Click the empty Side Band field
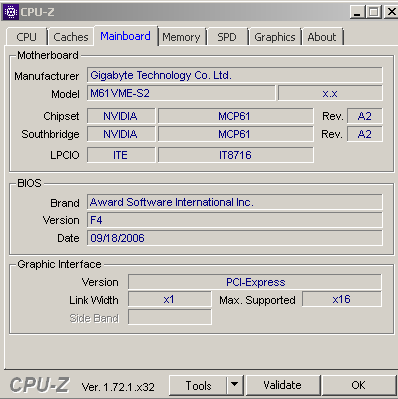 click(170, 317)
